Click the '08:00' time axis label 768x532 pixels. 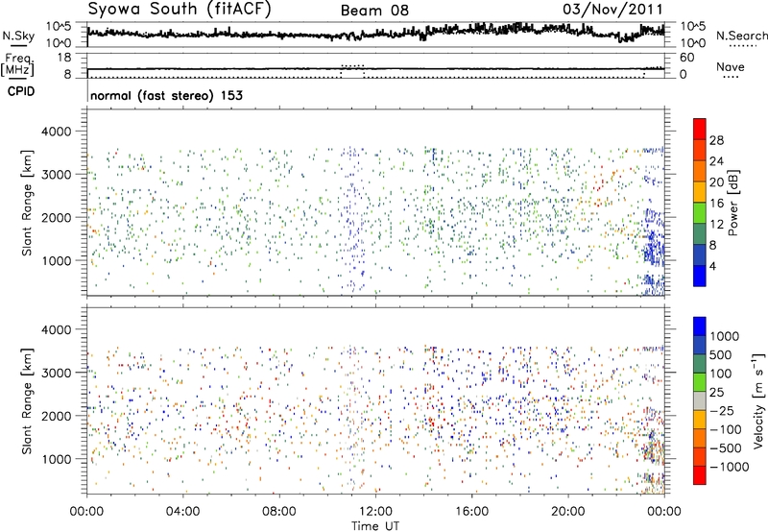point(279,512)
